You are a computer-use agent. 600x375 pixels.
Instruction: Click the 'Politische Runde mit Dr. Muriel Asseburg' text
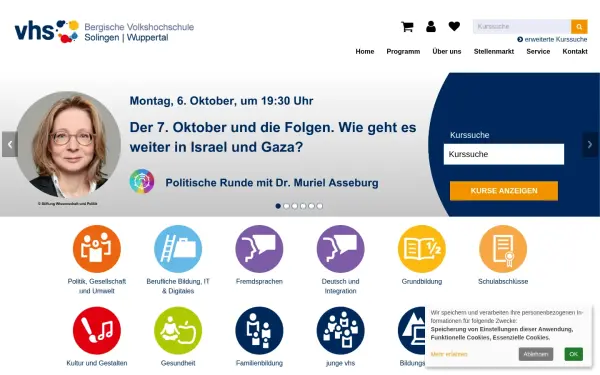[272, 183]
